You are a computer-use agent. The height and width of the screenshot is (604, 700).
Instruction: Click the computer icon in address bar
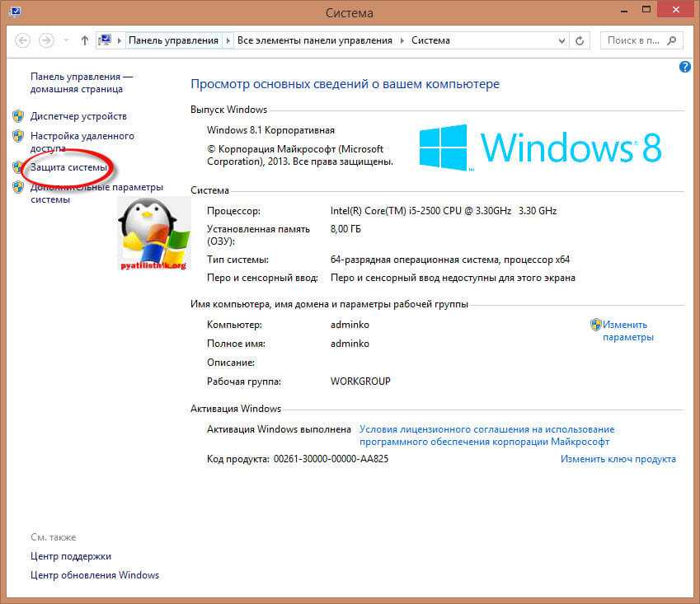click(x=106, y=40)
